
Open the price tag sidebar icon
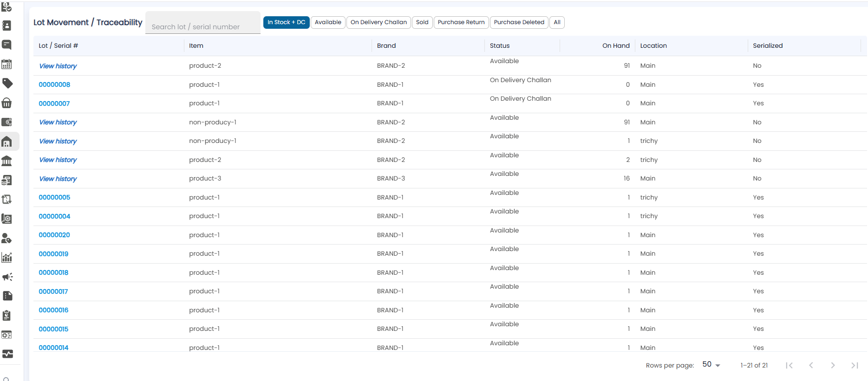click(7, 84)
